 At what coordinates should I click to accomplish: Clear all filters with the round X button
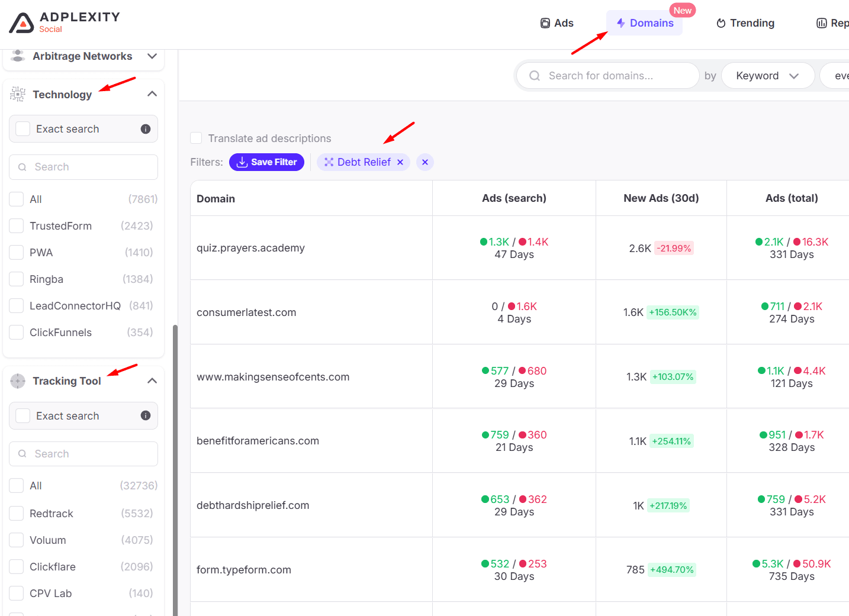click(425, 162)
